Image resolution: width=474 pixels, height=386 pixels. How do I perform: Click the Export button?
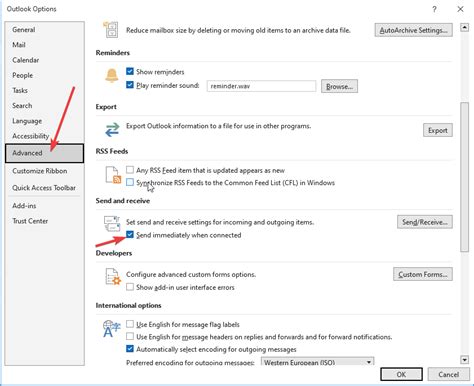[x=438, y=130]
